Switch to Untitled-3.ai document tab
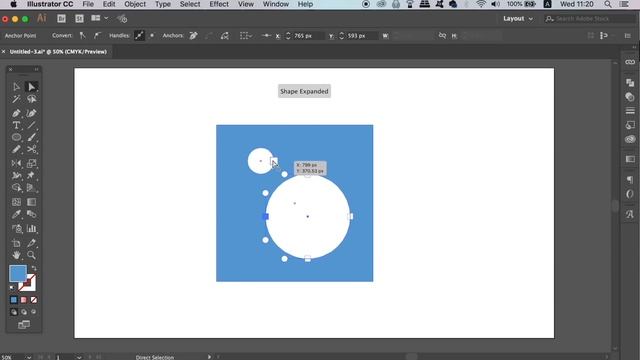640x360 pixels. [x=58, y=52]
